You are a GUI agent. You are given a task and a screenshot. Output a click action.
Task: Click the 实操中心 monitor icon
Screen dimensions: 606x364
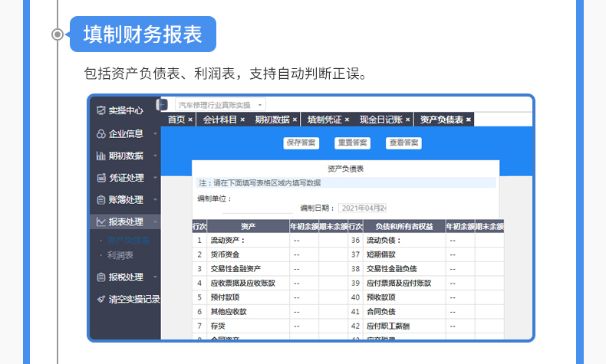[100, 110]
